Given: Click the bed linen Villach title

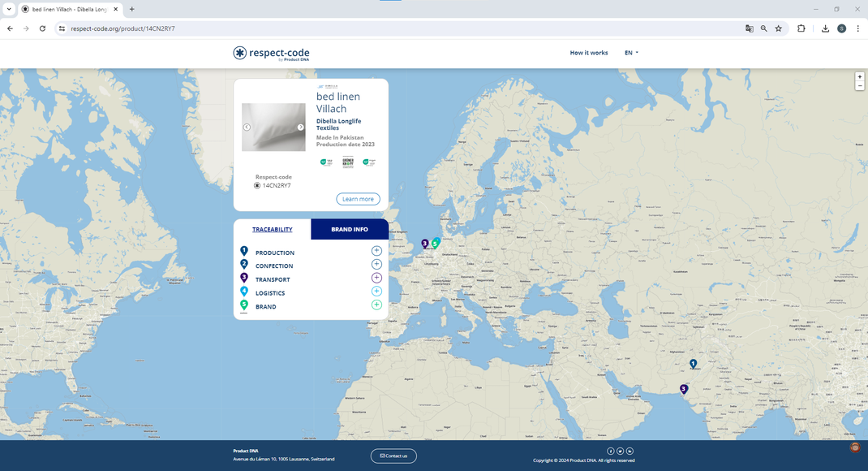Looking at the screenshot, I should click(338, 102).
